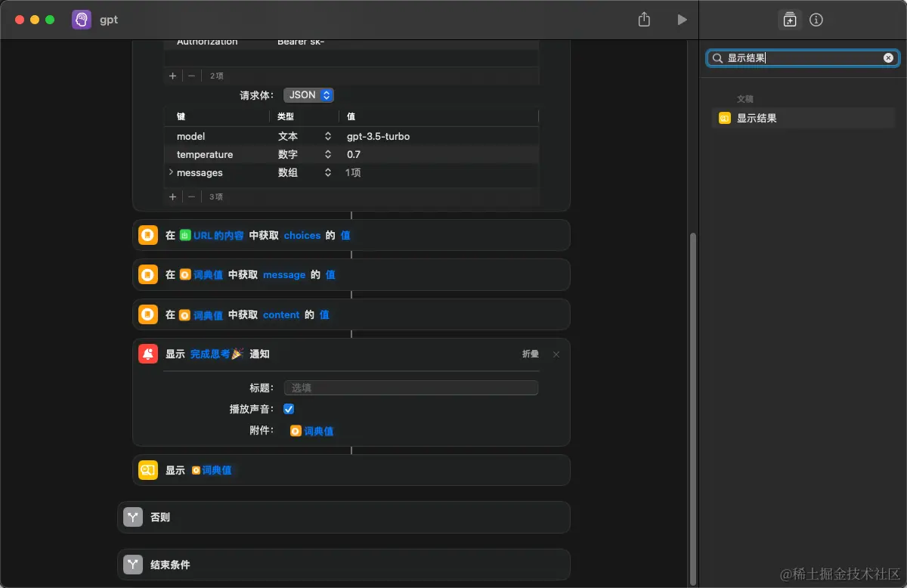907x588 pixels.
Task: Click the share button in the toolbar
Action: coord(644,20)
